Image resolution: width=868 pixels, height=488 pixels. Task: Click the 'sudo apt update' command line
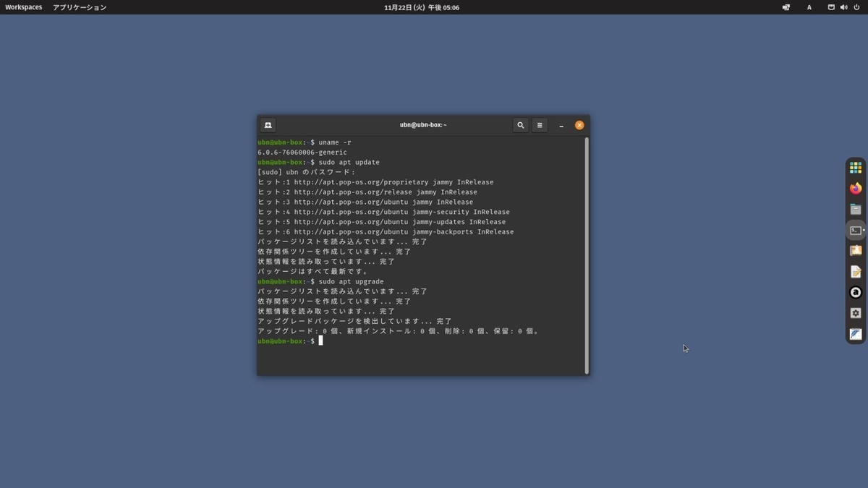[x=318, y=163]
